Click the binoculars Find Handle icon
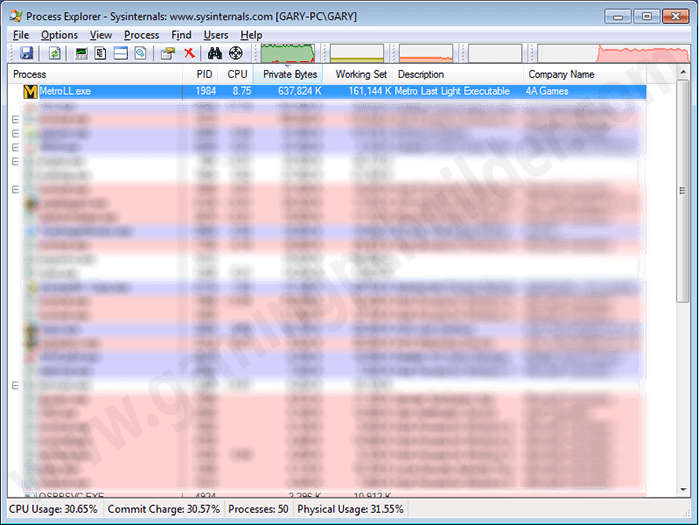Screen dimensions: 700x525 (x=215, y=54)
